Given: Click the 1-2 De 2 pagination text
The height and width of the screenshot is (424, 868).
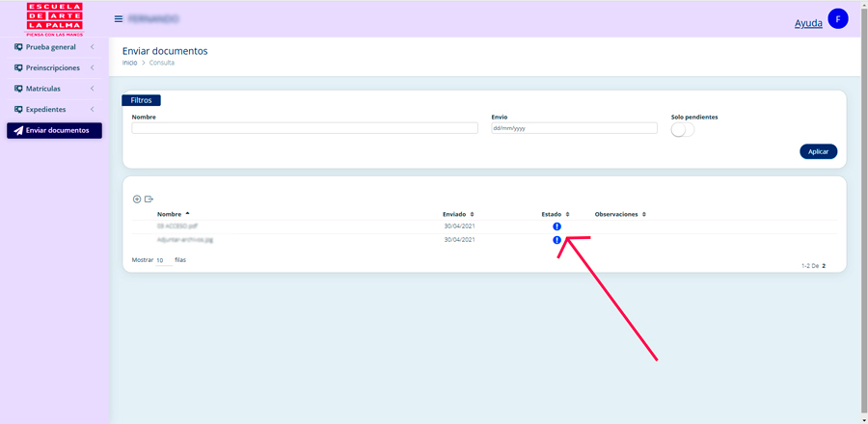Looking at the screenshot, I should pyautogui.click(x=814, y=266).
